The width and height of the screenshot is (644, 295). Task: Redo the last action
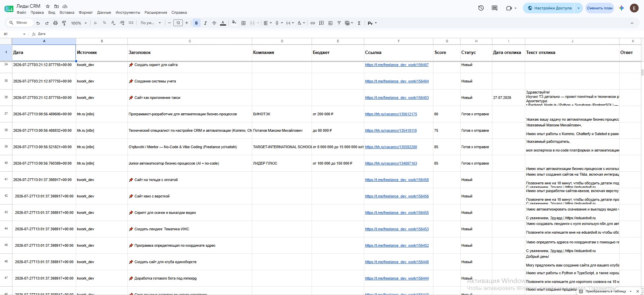[47, 23]
